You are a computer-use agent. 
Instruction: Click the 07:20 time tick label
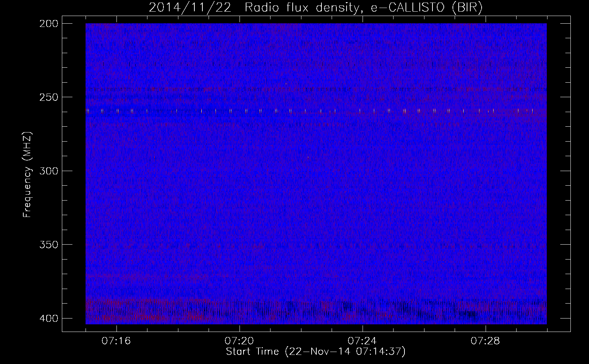239,341
